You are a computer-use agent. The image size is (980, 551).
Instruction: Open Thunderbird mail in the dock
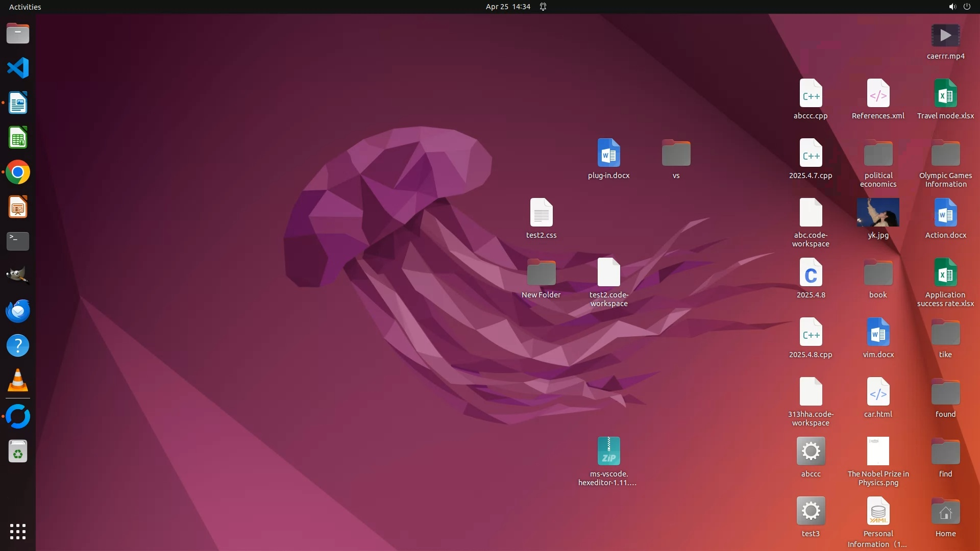(18, 311)
